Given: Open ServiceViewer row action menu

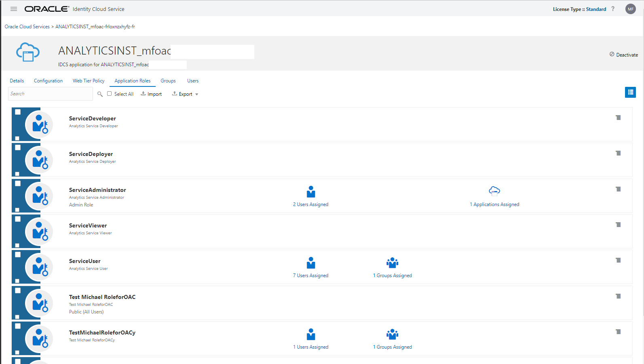Looking at the screenshot, I should click(x=618, y=225).
